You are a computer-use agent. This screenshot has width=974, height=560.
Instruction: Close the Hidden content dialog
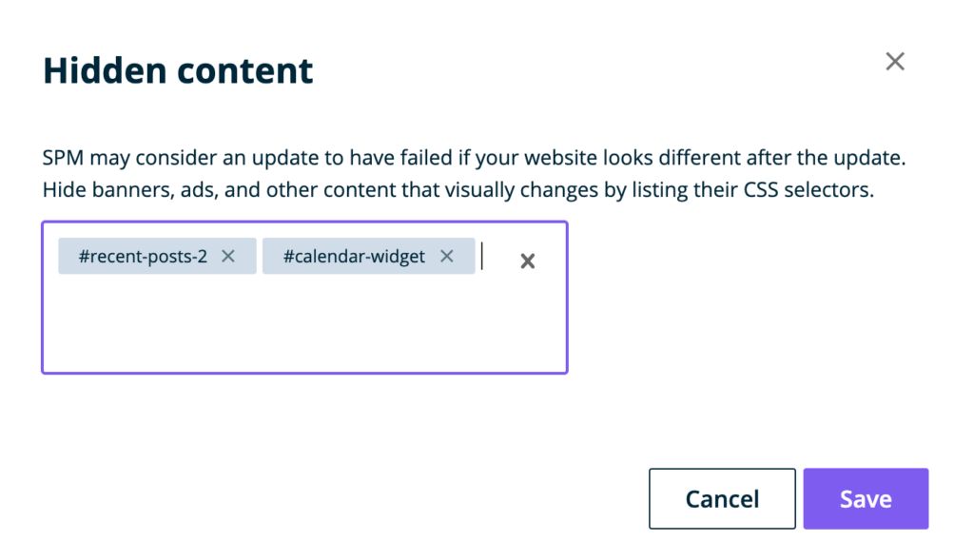tap(894, 62)
